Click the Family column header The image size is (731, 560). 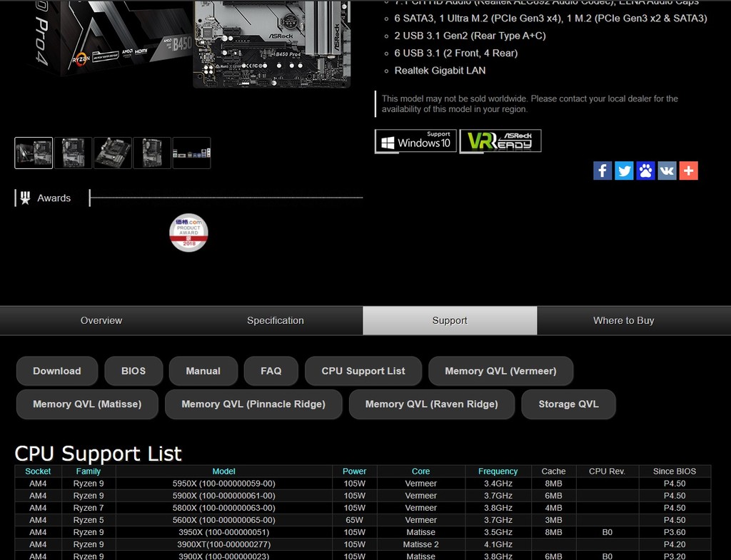[x=89, y=472]
